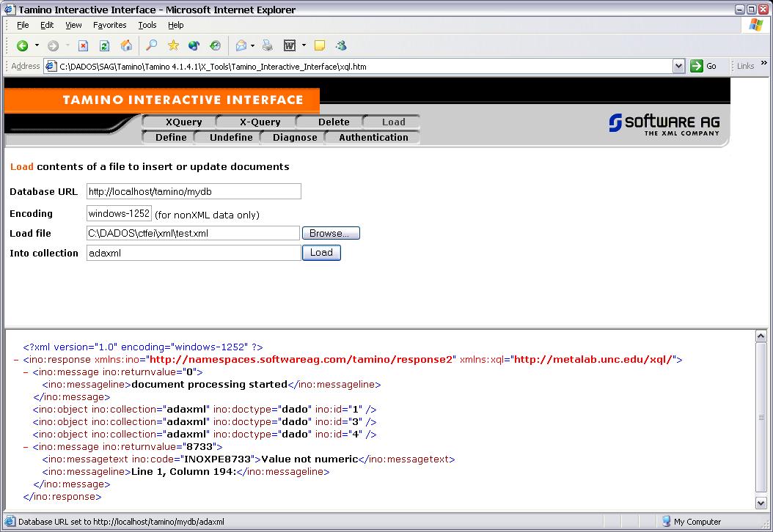The image size is (773, 532).
Task: Click "Value not numeric" message text
Action: click(309, 459)
